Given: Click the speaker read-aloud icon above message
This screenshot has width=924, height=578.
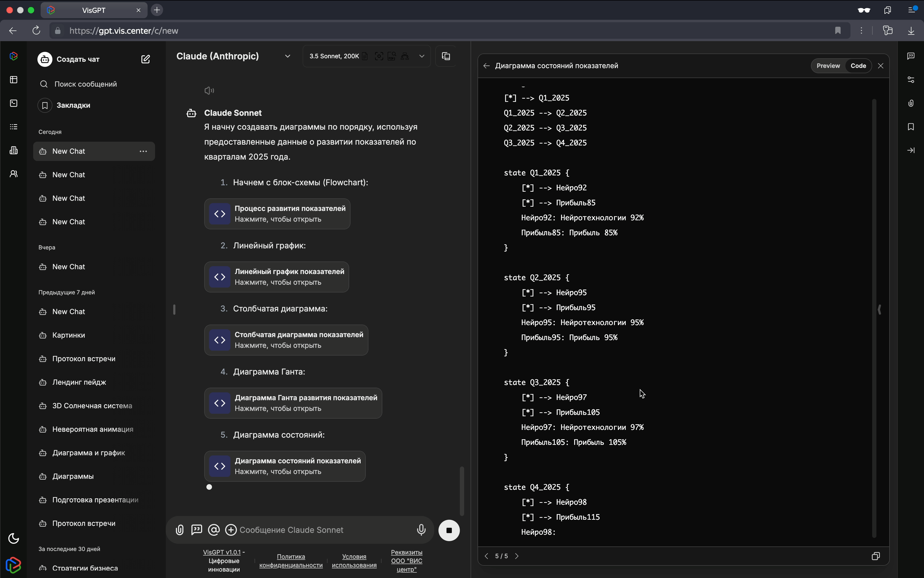Looking at the screenshot, I should pyautogui.click(x=209, y=91).
